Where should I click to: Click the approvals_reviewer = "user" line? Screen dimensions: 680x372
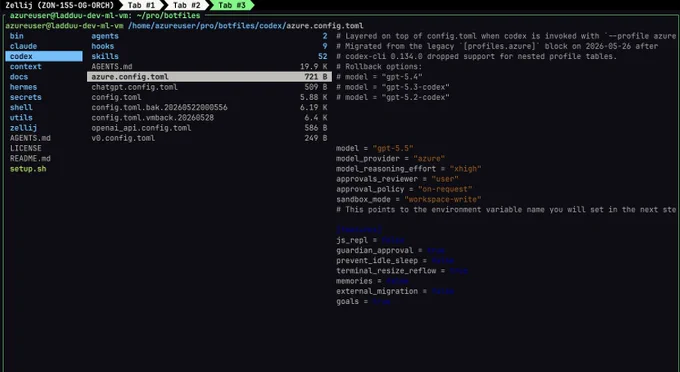click(x=397, y=179)
